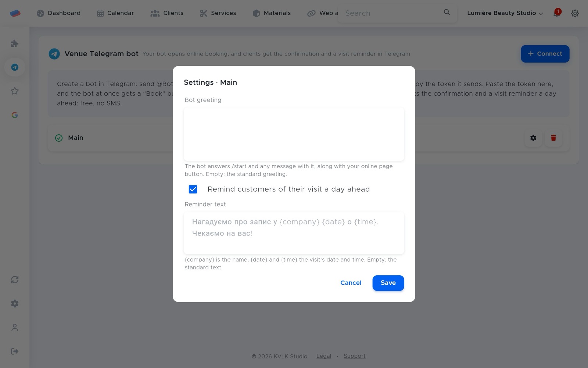Click the Telegram logo beside Venue Telegram bot
This screenshot has height=368, width=588.
[54, 54]
